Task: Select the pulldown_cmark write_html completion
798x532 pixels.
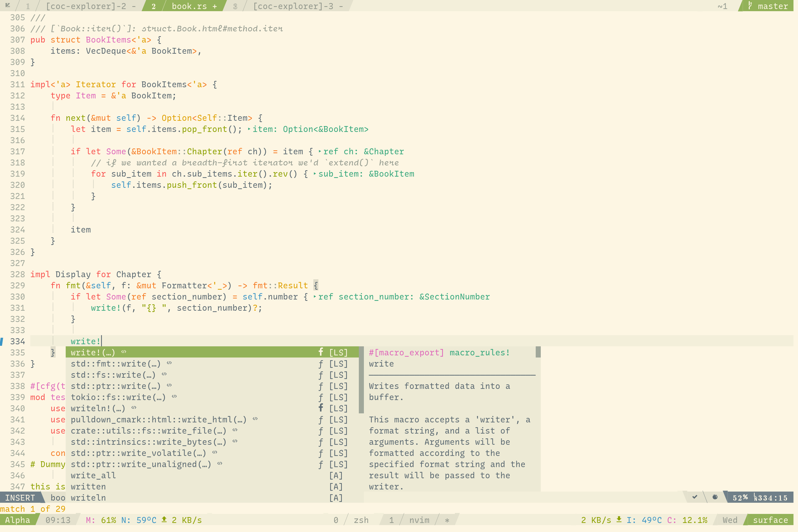Action: 158,420
